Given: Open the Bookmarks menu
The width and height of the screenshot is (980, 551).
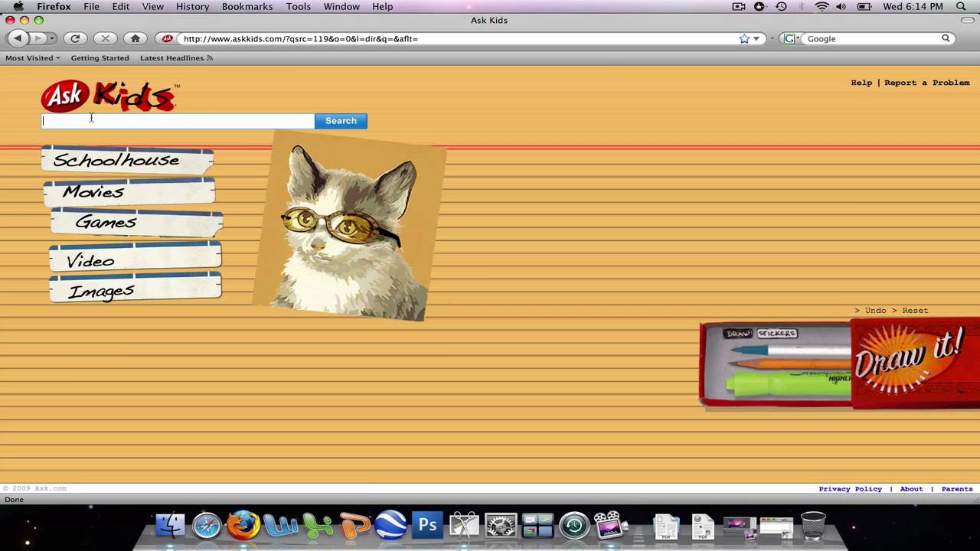Looking at the screenshot, I should point(247,7).
